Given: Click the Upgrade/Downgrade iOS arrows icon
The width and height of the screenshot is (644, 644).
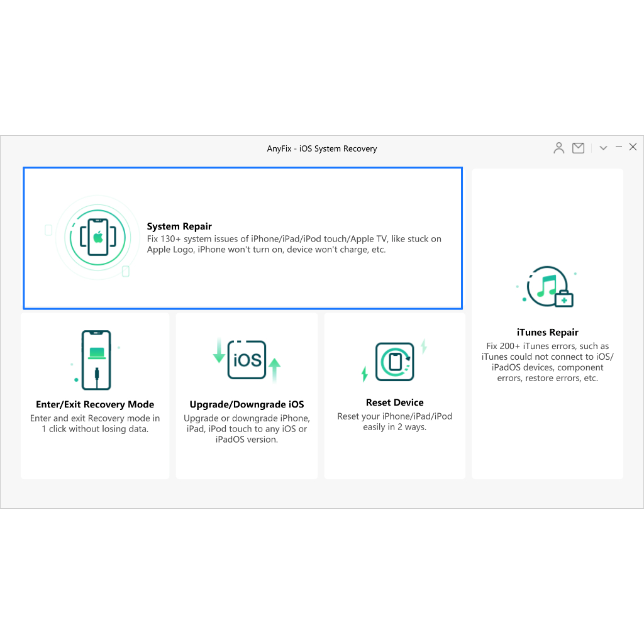Looking at the screenshot, I should click(247, 360).
